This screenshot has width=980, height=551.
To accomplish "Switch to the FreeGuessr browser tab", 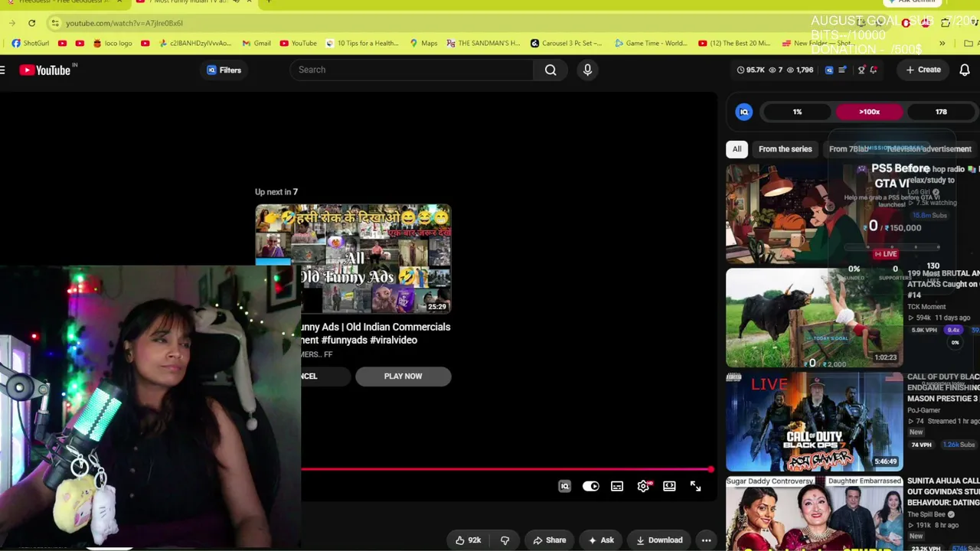I will click(x=64, y=2).
